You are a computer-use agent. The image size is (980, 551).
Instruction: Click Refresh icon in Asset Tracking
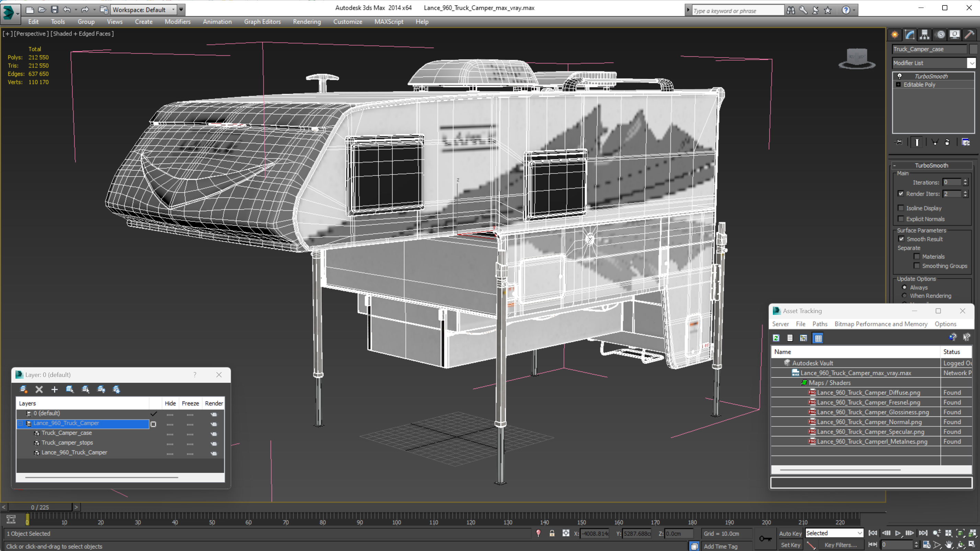click(776, 338)
